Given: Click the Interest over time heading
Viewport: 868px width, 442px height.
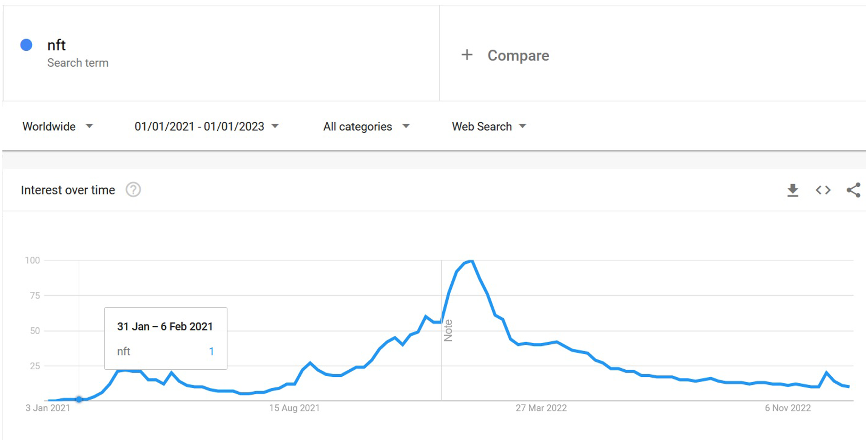Looking at the screenshot, I should coord(68,190).
